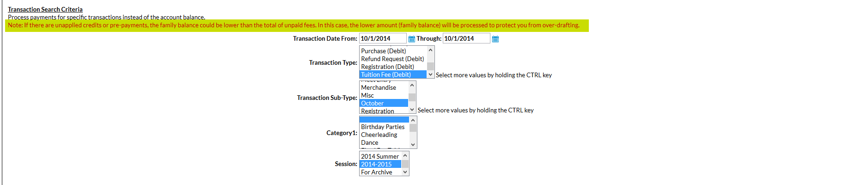868x185 pixels.
Task: Click up arrow of Session list scrollbar
Action: click(405, 155)
